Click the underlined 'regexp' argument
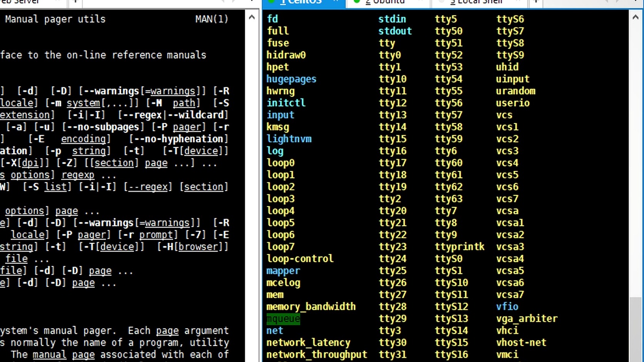Image resolution: width=644 pixels, height=362 pixels. (x=77, y=175)
